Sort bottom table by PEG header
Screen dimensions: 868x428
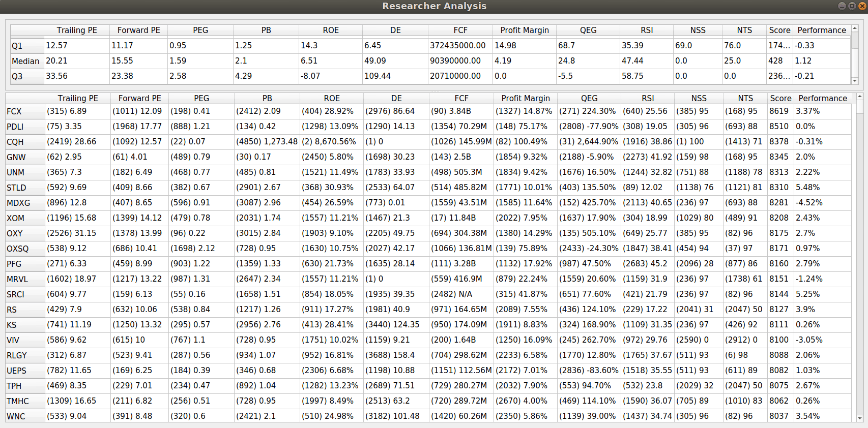201,98
